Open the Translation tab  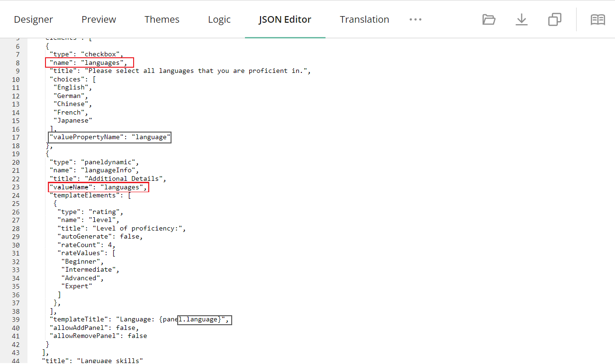tap(364, 19)
